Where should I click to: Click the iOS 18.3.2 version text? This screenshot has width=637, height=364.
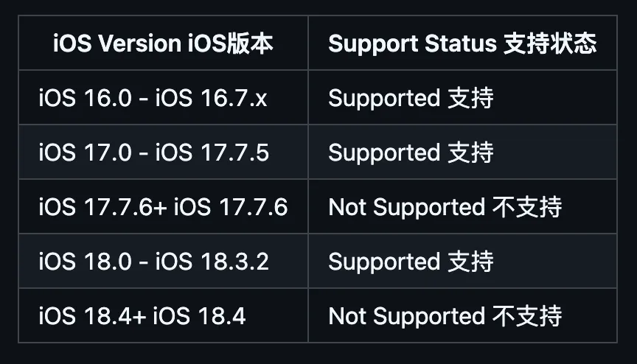[x=212, y=262]
